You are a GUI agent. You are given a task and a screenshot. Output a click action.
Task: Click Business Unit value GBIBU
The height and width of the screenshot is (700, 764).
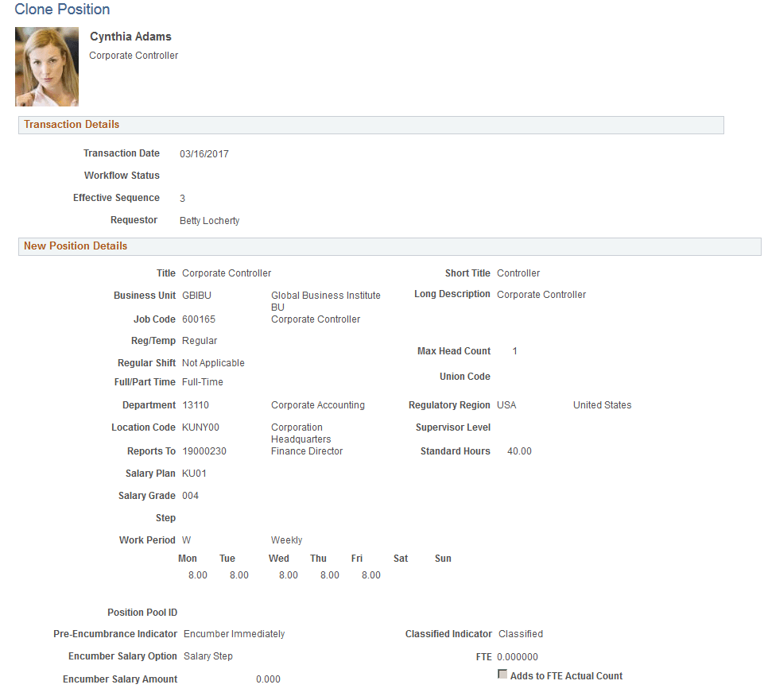tap(196, 295)
